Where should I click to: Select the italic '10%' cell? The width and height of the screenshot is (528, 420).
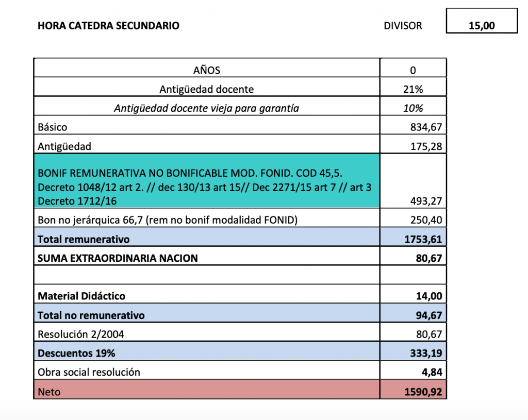pyautogui.click(x=413, y=106)
